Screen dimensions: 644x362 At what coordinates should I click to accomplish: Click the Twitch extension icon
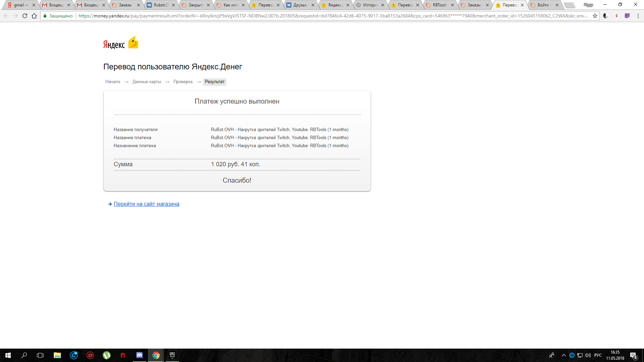click(627, 16)
